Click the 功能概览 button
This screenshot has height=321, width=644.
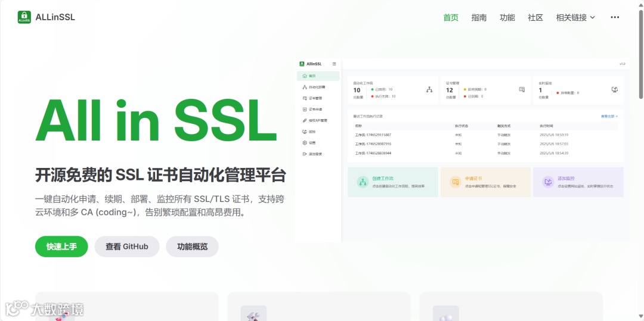pyautogui.click(x=192, y=247)
